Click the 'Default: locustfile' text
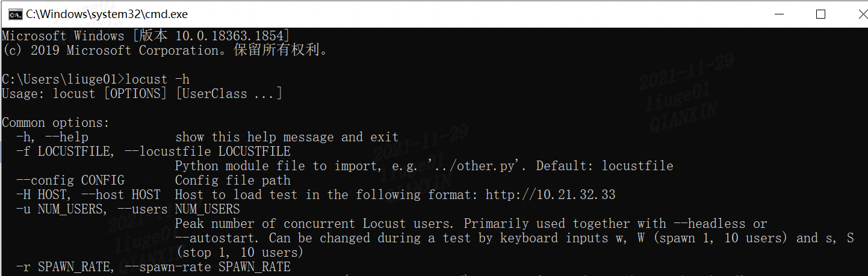 604,166
